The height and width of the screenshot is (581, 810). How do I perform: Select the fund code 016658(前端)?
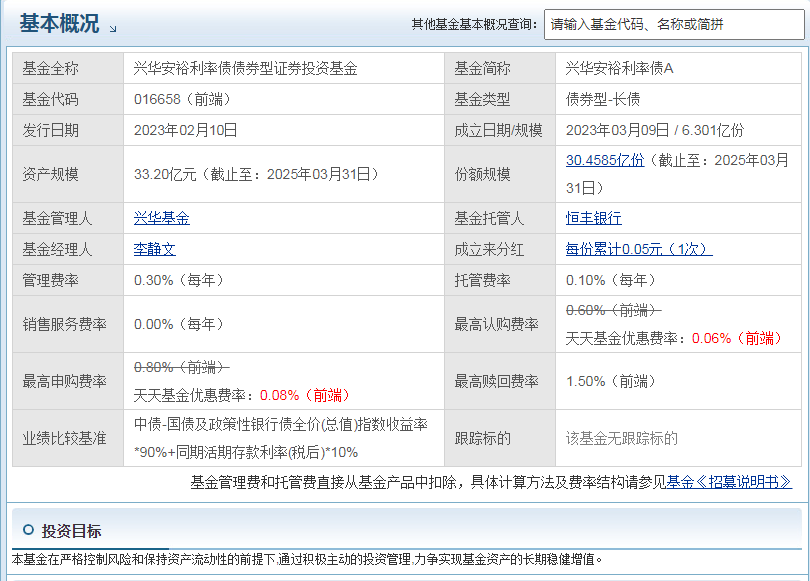[x=182, y=99]
